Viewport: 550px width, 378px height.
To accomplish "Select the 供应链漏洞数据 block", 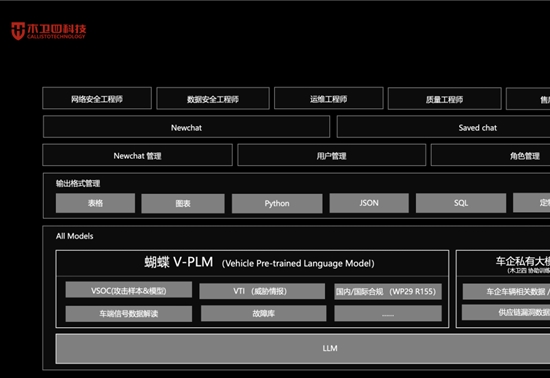I will pyautogui.click(x=506, y=312).
